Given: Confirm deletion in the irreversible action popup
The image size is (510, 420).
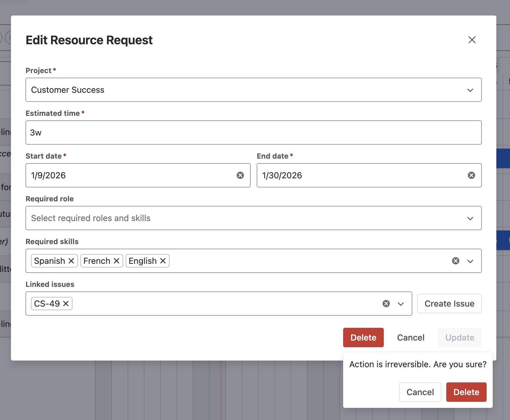Looking at the screenshot, I should coord(466,392).
